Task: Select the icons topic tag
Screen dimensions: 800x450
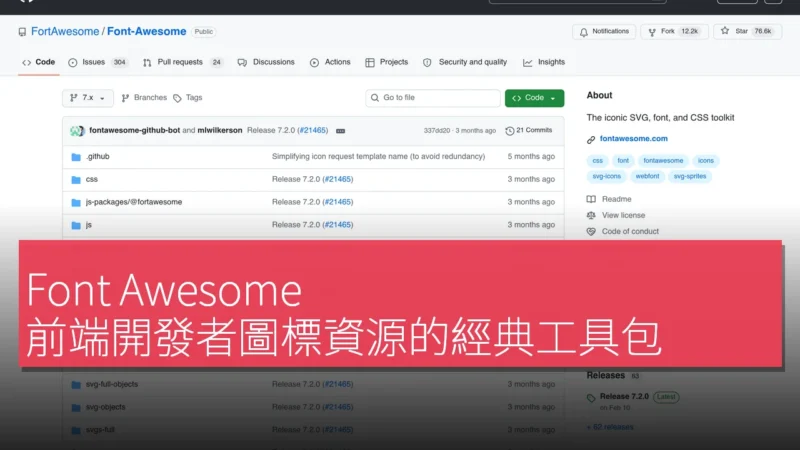Action: tap(706, 161)
